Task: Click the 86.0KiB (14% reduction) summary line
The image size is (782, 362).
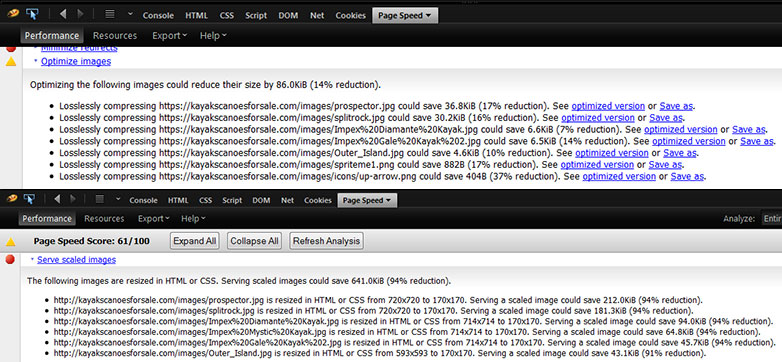Action: point(205,85)
